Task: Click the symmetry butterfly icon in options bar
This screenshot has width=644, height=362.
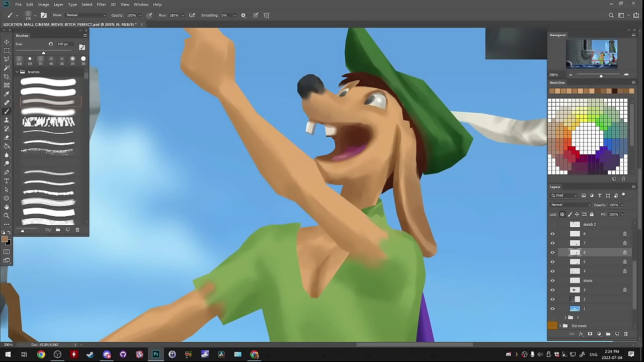Action: tap(267, 15)
